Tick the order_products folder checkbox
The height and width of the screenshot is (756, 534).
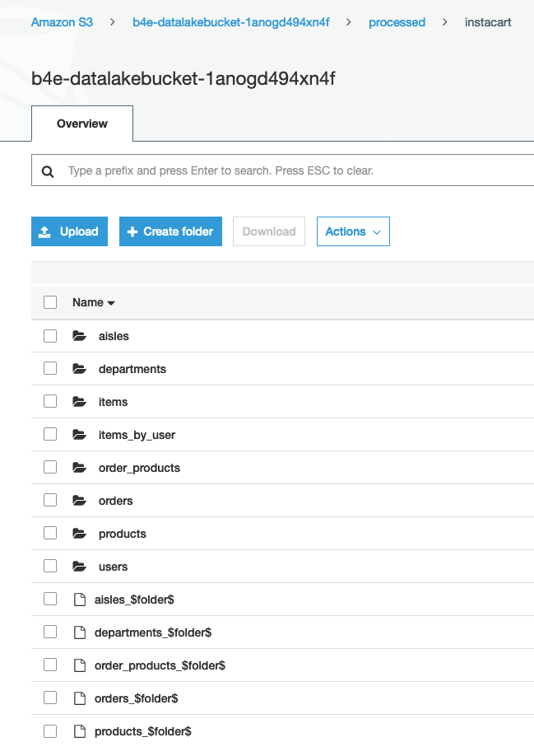(50, 467)
